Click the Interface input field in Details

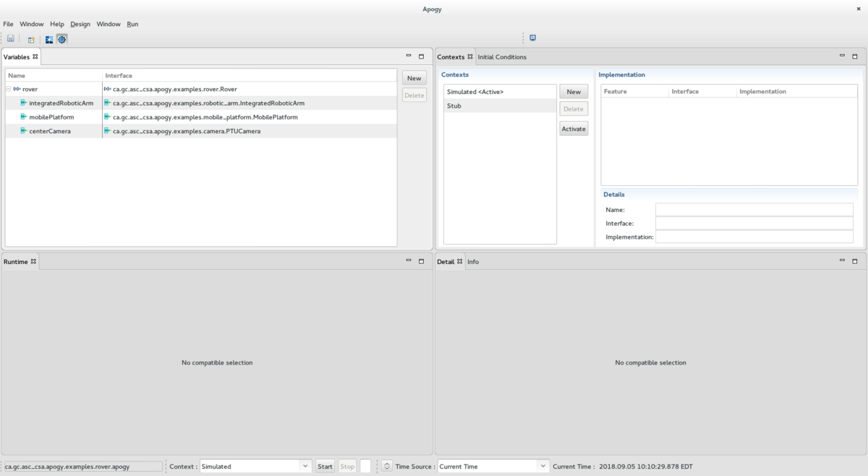coord(754,223)
